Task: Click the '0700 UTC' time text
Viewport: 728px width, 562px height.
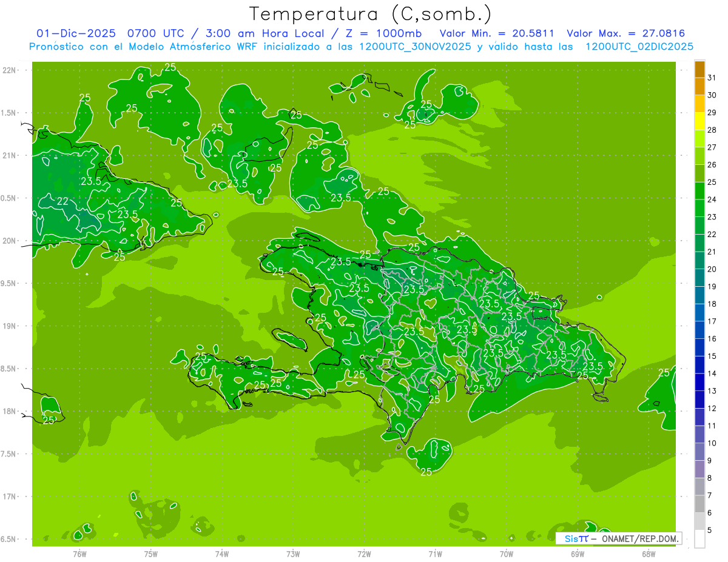Action: coord(156,33)
